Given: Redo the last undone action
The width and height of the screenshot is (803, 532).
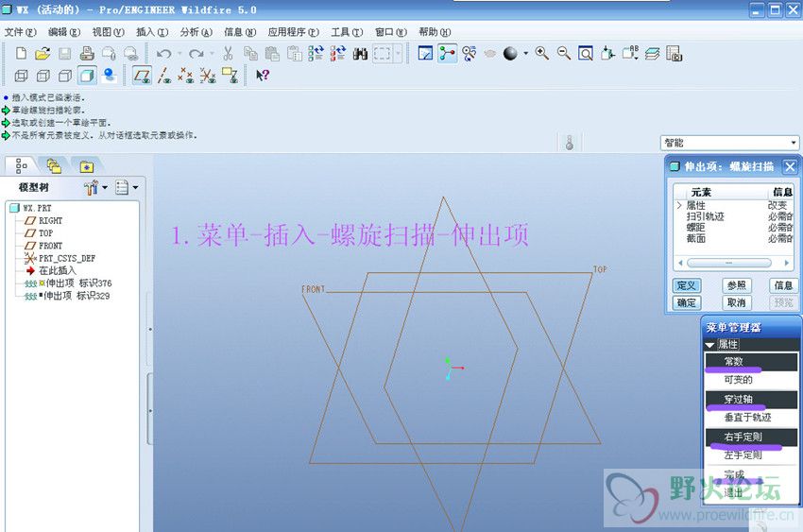Looking at the screenshot, I should (196, 53).
